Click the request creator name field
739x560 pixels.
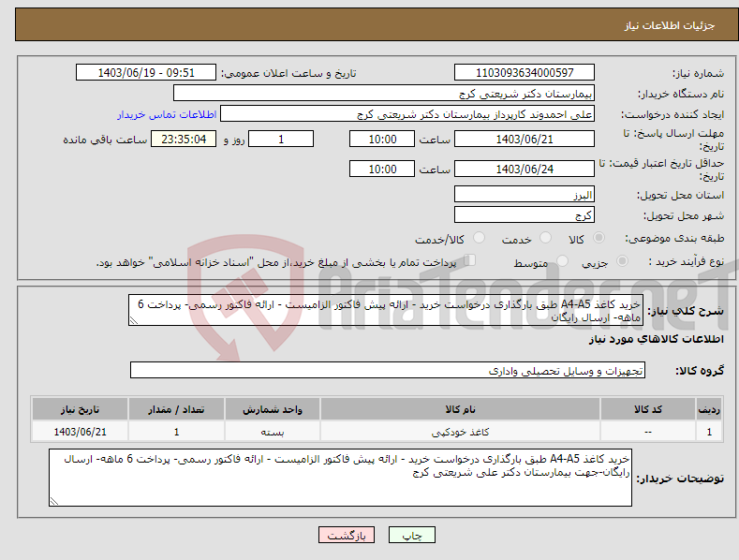point(407,114)
